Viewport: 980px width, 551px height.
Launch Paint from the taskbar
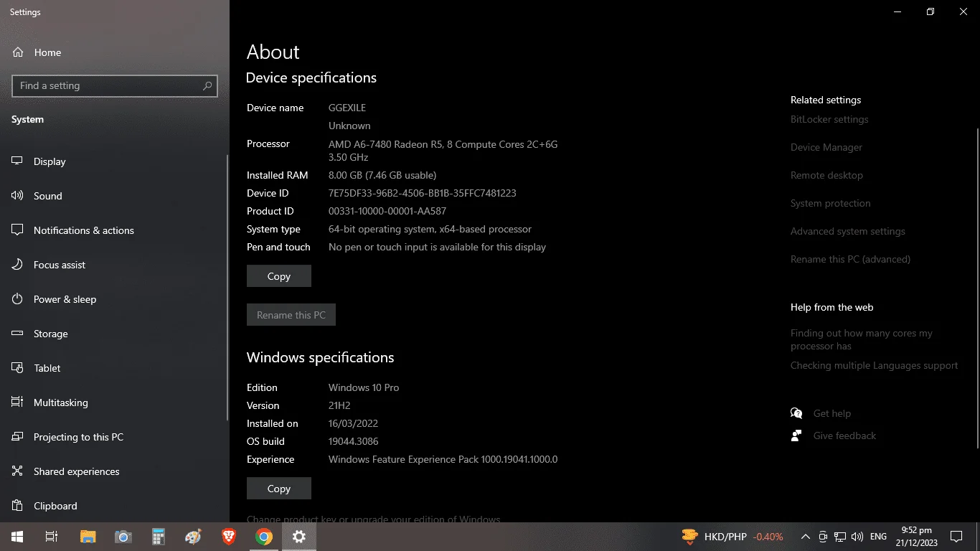coord(194,537)
